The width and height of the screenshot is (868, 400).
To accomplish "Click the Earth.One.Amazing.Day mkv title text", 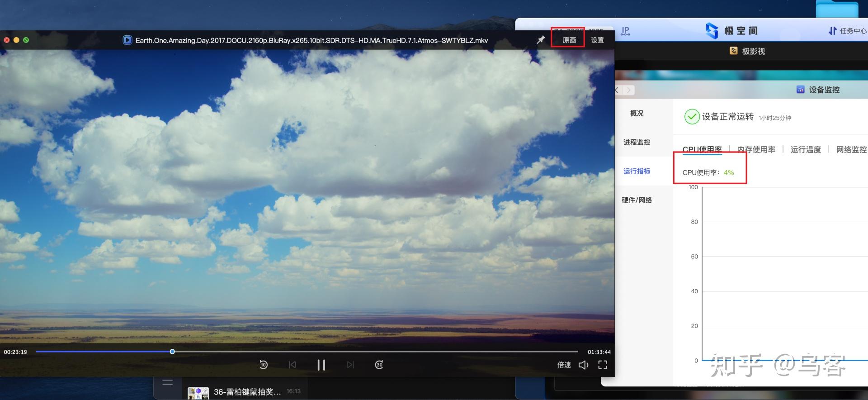I will [x=312, y=40].
